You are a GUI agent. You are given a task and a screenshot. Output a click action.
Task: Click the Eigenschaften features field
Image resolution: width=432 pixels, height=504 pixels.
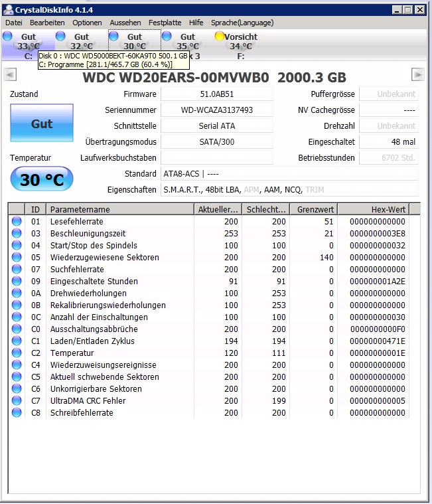pos(289,190)
